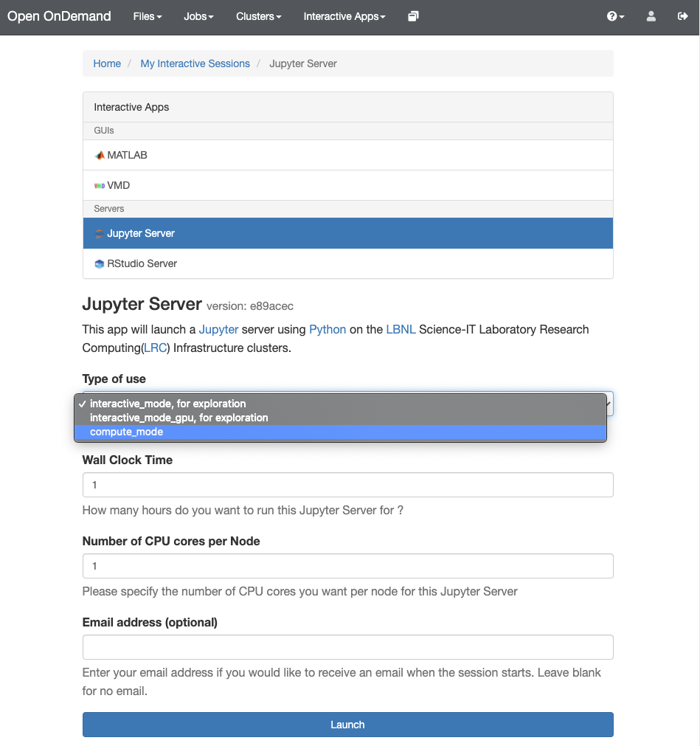Image resolution: width=700 pixels, height=746 pixels.
Task: Click the stacked sessions icon in the navbar
Action: pyautogui.click(x=412, y=15)
